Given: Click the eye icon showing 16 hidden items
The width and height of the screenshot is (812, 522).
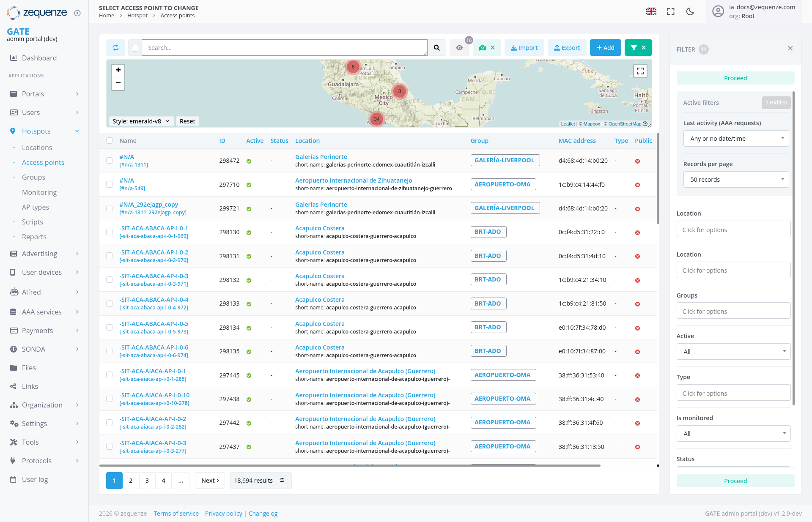Looking at the screenshot, I should 459,47.
